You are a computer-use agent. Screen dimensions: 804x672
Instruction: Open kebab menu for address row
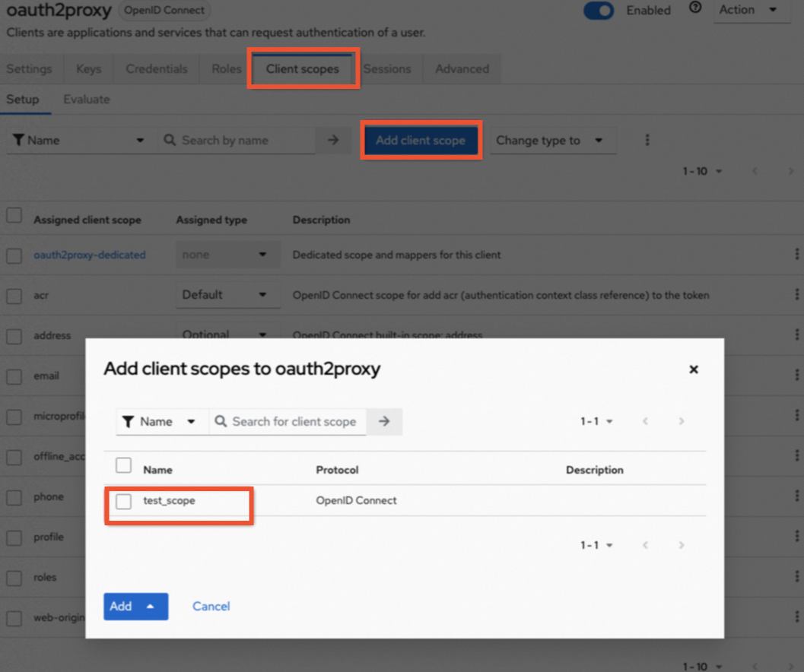[796, 334]
